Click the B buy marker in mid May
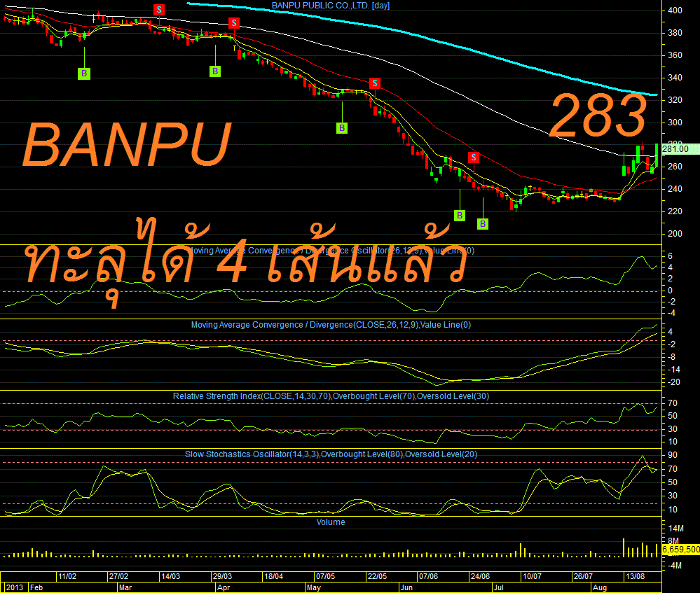 coord(342,128)
